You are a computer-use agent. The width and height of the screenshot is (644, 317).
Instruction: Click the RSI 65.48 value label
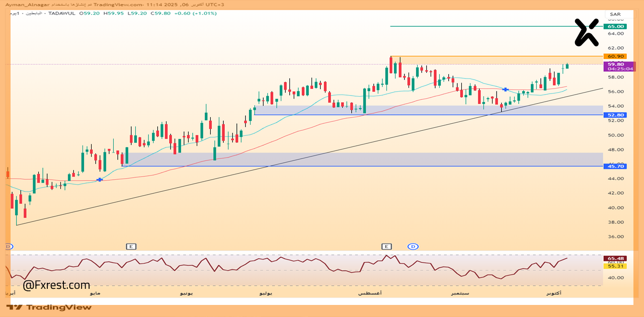(616, 258)
